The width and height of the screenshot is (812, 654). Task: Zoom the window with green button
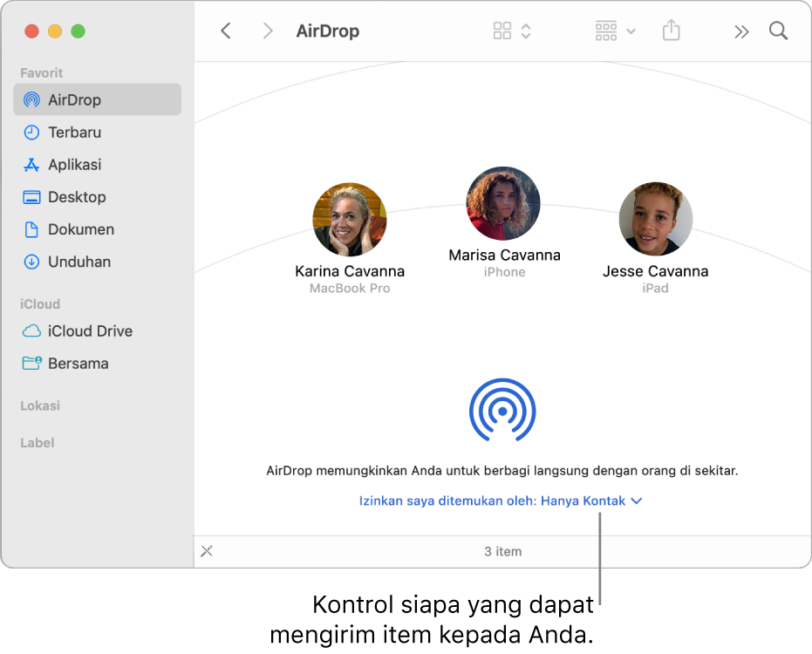[x=78, y=31]
